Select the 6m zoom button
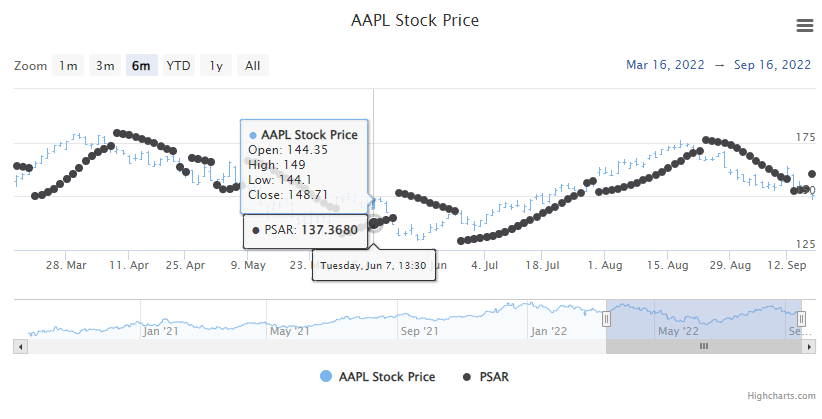Screen dimensions: 822x419 tap(141, 66)
